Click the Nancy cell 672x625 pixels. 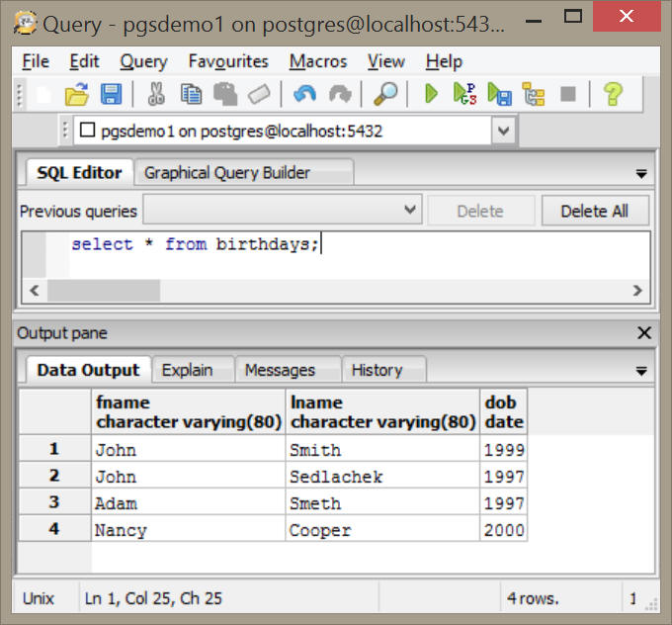188,529
